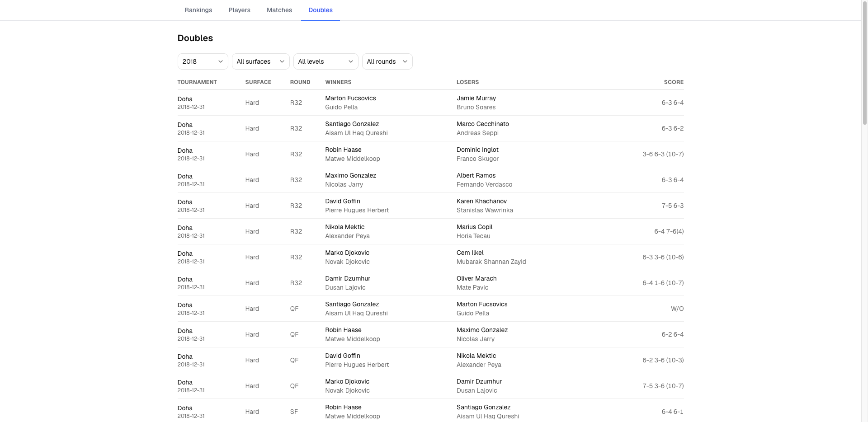868x422 pixels.
Task: Open the 2018 year dropdown
Action: (203, 61)
